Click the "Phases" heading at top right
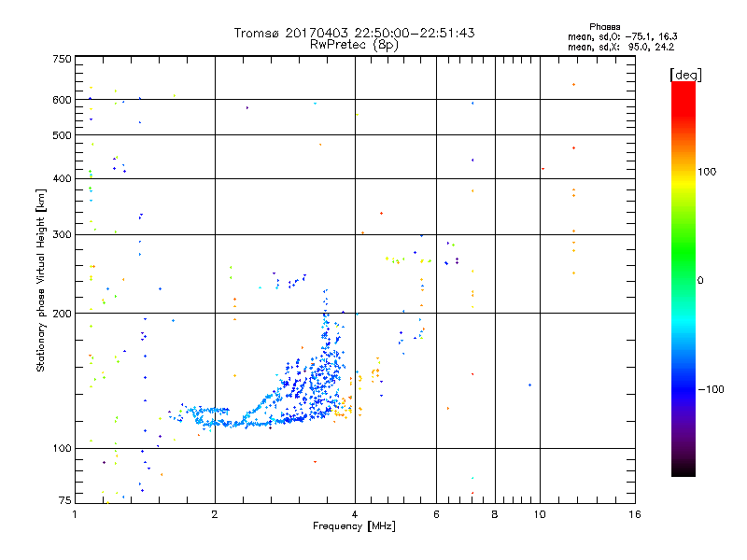This screenshot has width=747, height=560. [x=604, y=27]
